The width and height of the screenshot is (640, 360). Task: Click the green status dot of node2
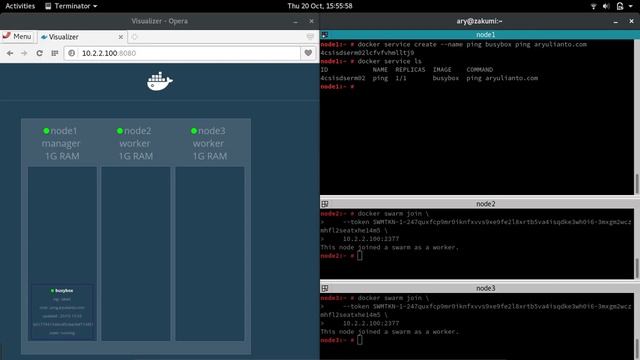coord(120,131)
